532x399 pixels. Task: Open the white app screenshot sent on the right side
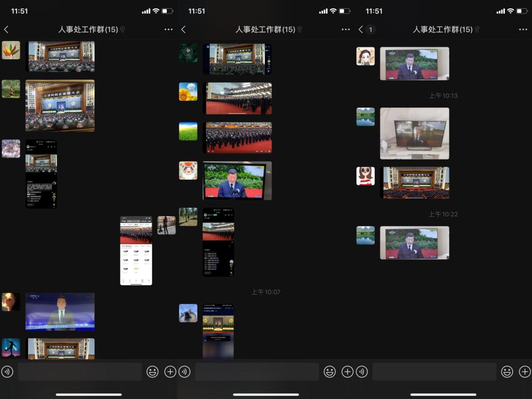pyautogui.click(x=136, y=250)
